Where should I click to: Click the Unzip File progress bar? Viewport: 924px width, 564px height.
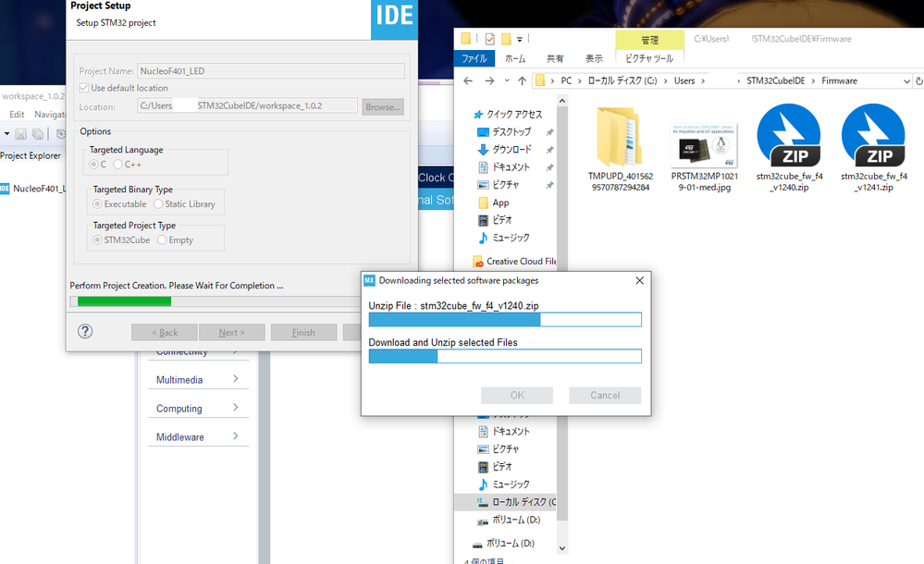[x=505, y=319]
